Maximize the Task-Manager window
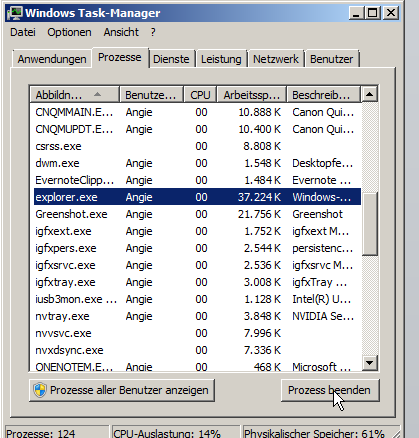The width and height of the screenshot is (419, 438). pyautogui.click(x=372, y=13)
